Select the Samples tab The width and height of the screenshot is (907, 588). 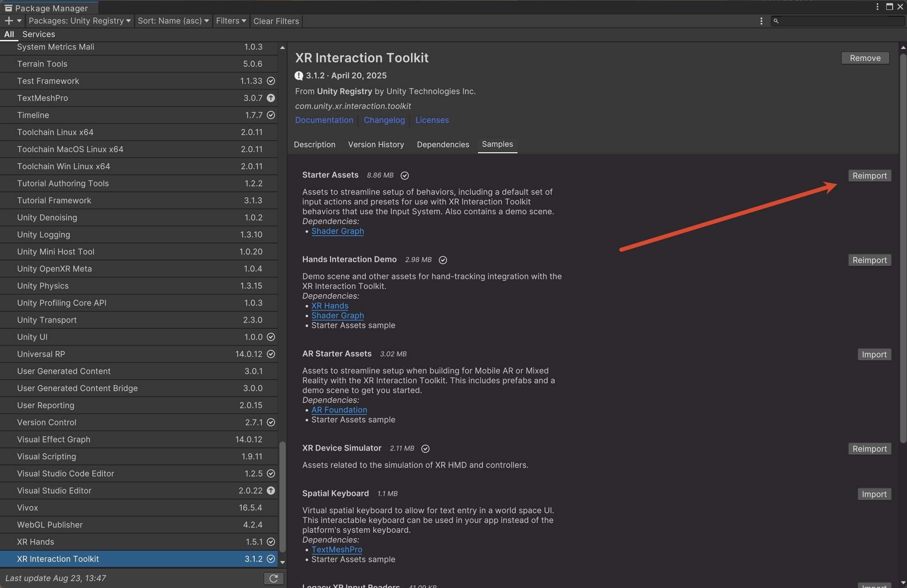[x=497, y=144]
